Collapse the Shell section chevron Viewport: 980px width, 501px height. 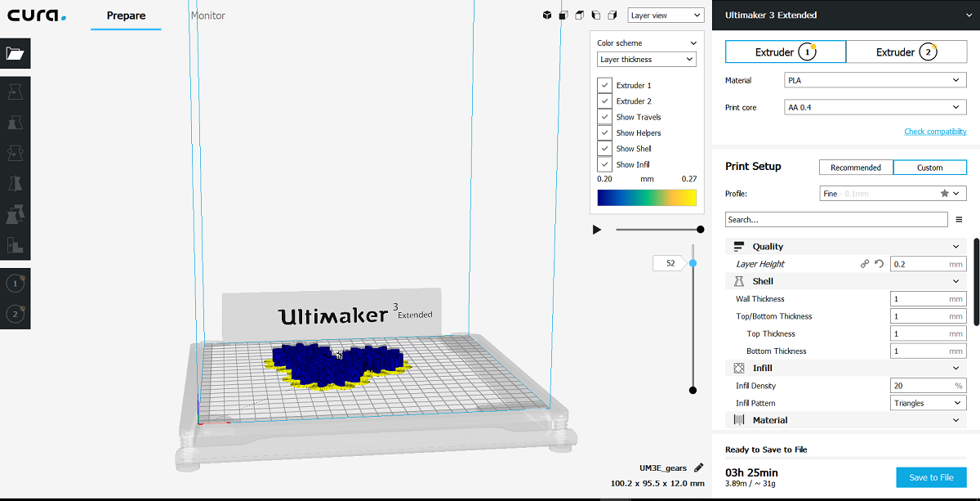click(956, 281)
